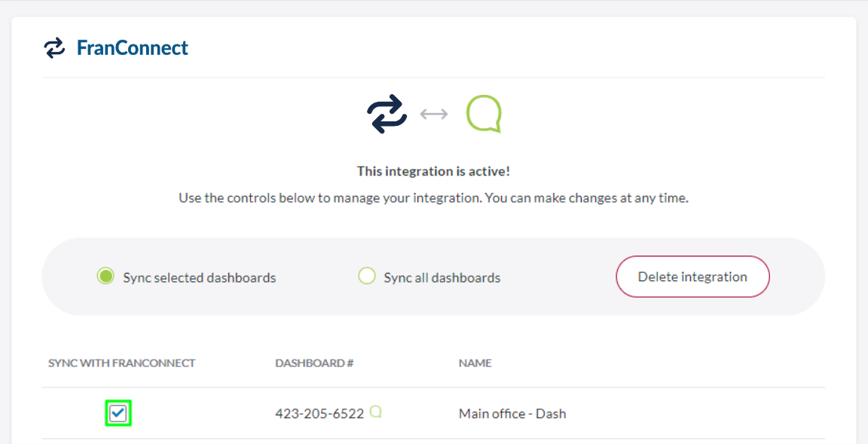This screenshot has height=444, width=868.
Task: Click the Name column header
Action: point(475,363)
